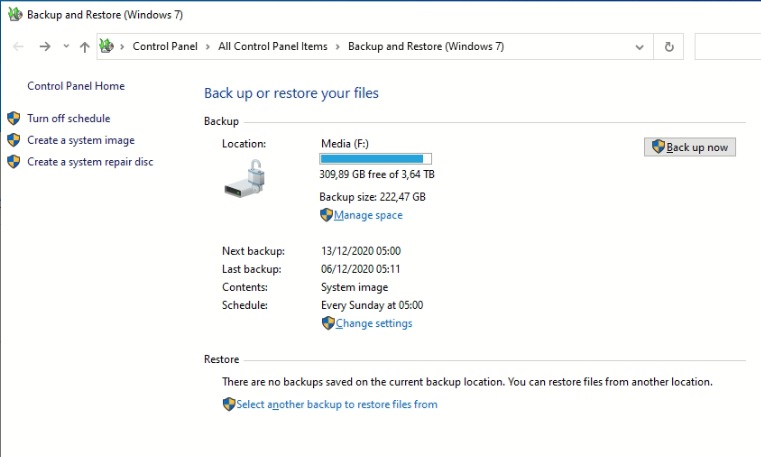Select All Control Panel Items breadcrumb
The image size is (761, 457).
click(273, 46)
